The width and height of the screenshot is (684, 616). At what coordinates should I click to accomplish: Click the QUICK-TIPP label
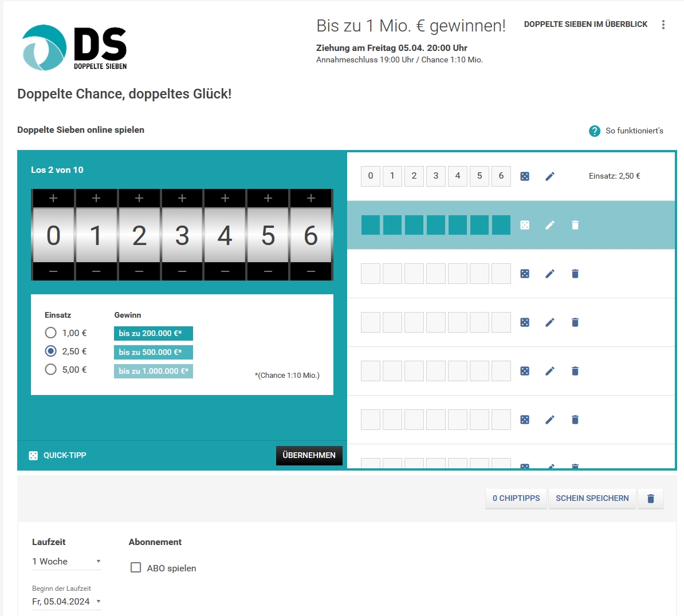65,455
